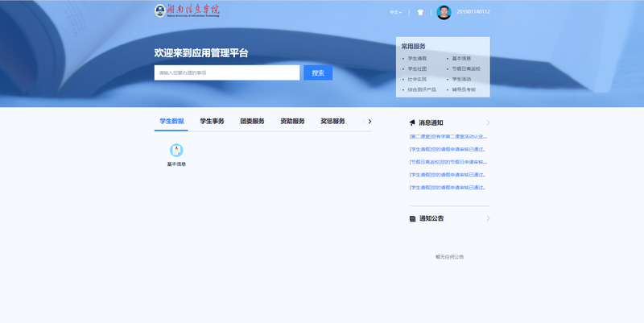Open 节假日离返校 in 常用服务
The width and height of the screenshot is (644, 323).
[x=466, y=68]
